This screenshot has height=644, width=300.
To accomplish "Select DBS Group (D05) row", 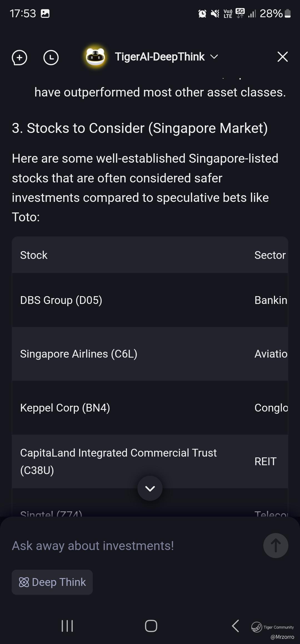I will [x=61, y=300].
